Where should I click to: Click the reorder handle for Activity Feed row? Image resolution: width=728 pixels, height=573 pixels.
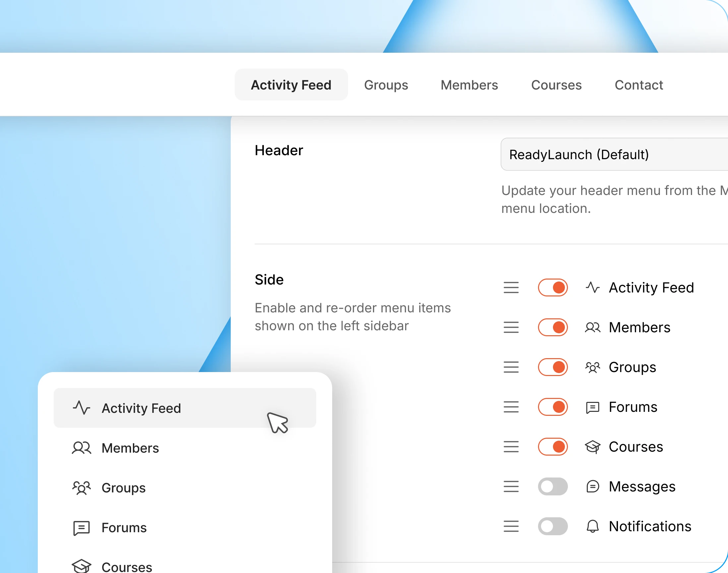pos(511,287)
